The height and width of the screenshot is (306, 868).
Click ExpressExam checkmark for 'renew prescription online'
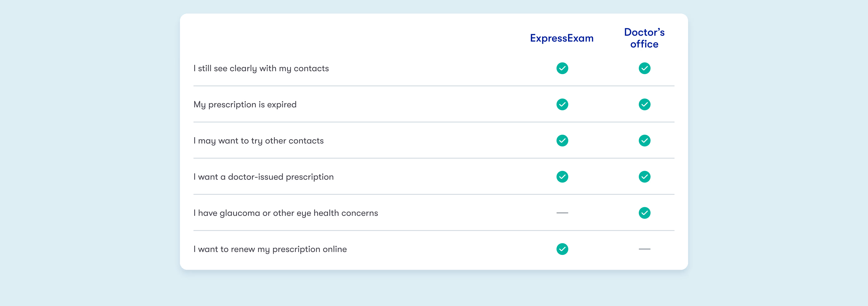click(x=562, y=249)
